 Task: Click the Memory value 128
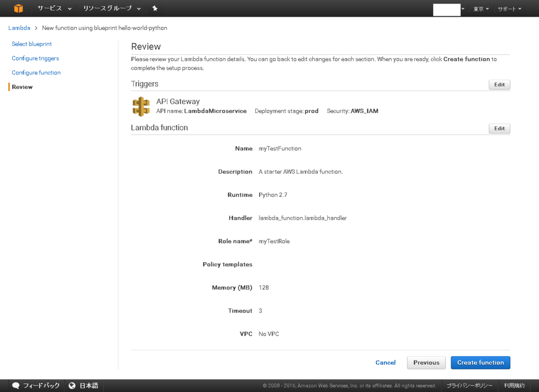pyautogui.click(x=264, y=288)
